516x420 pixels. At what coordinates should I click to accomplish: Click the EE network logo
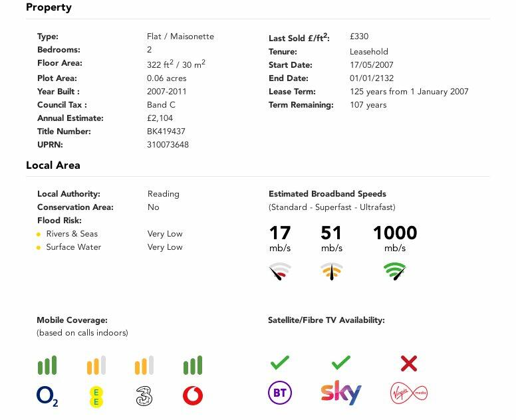(96, 397)
